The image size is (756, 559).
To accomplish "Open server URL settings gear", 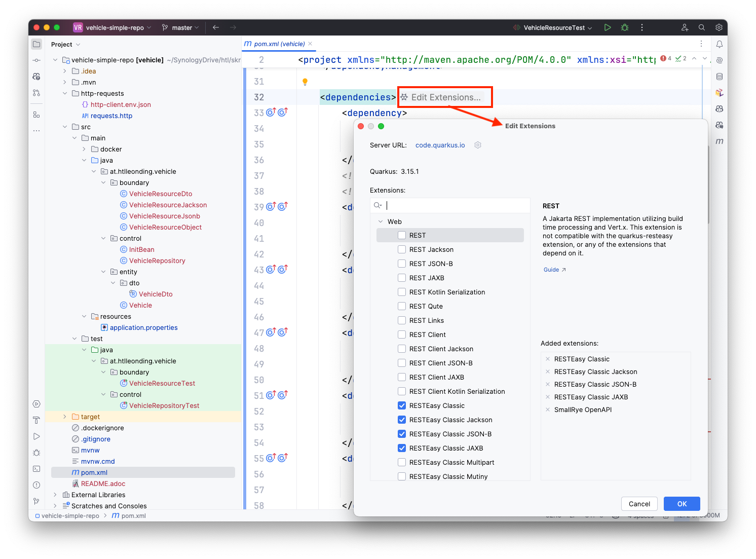I will pyautogui.click(x=478, y=145).
